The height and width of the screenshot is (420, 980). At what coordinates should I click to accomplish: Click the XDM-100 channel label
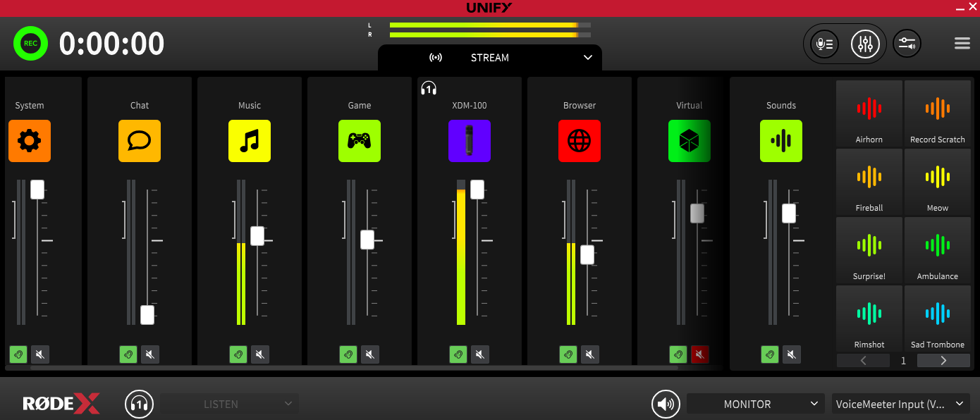click(470, 106)
